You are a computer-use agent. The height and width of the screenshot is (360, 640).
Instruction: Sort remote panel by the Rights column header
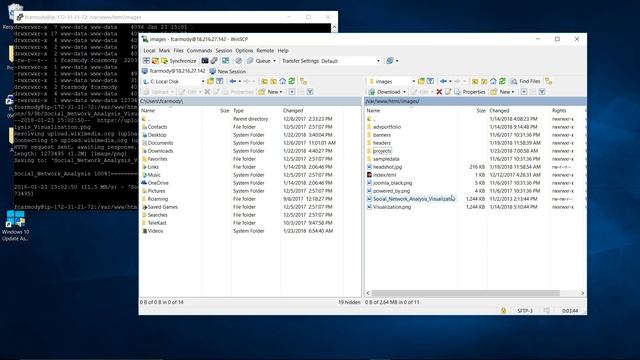(x=567, y=111)
